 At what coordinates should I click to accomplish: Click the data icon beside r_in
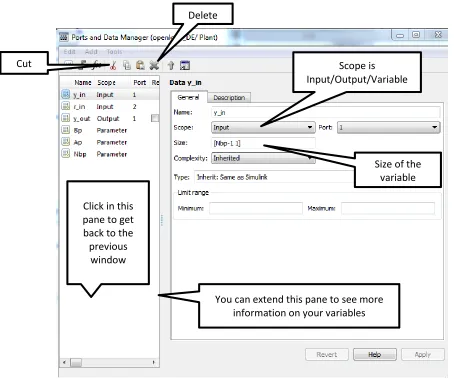coord(66,106)
